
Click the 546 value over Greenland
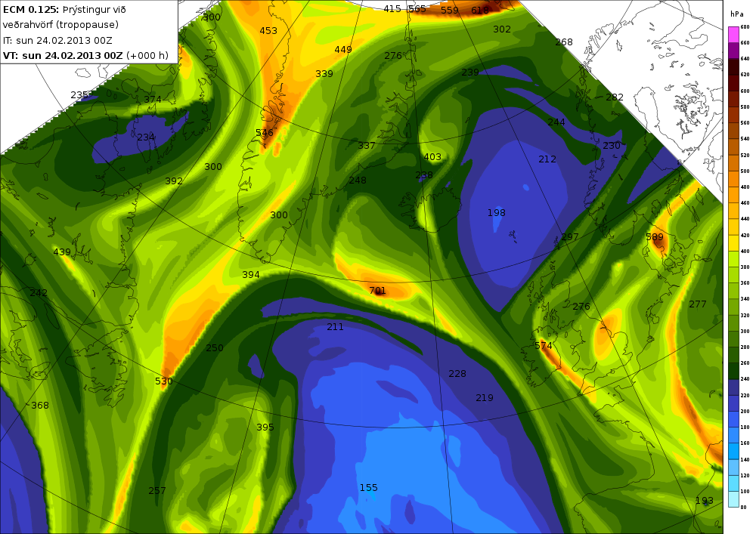264,132
